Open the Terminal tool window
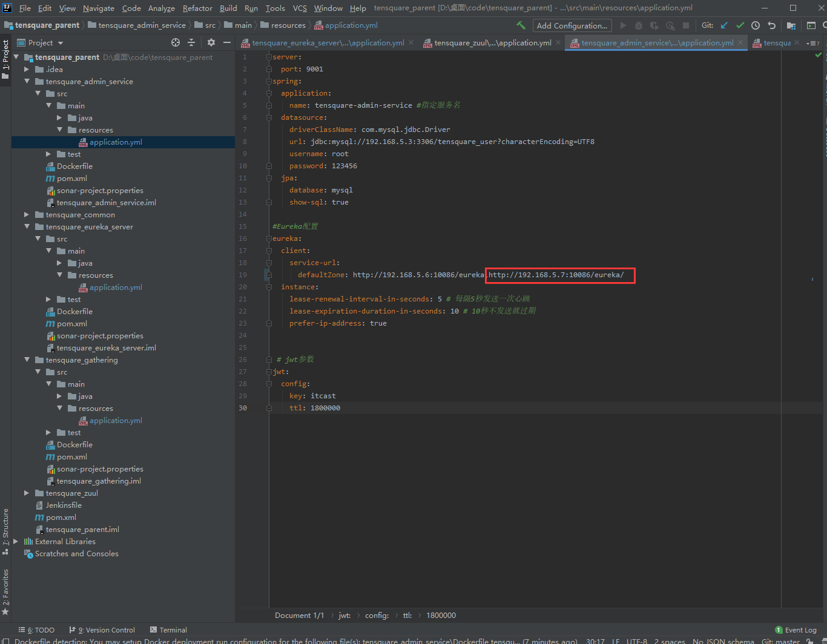Image resolution: width=827 pixels, height=644 pixels. click(x=168, y=630)
